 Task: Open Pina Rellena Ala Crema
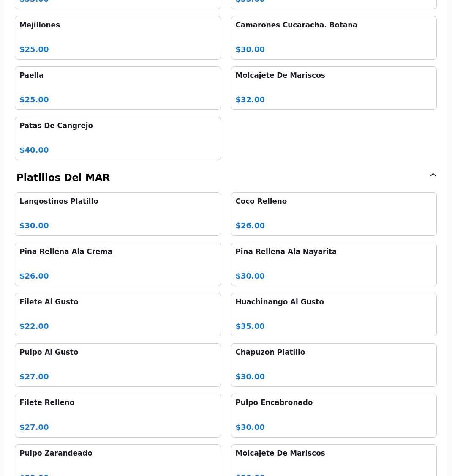tap(118, 264)
